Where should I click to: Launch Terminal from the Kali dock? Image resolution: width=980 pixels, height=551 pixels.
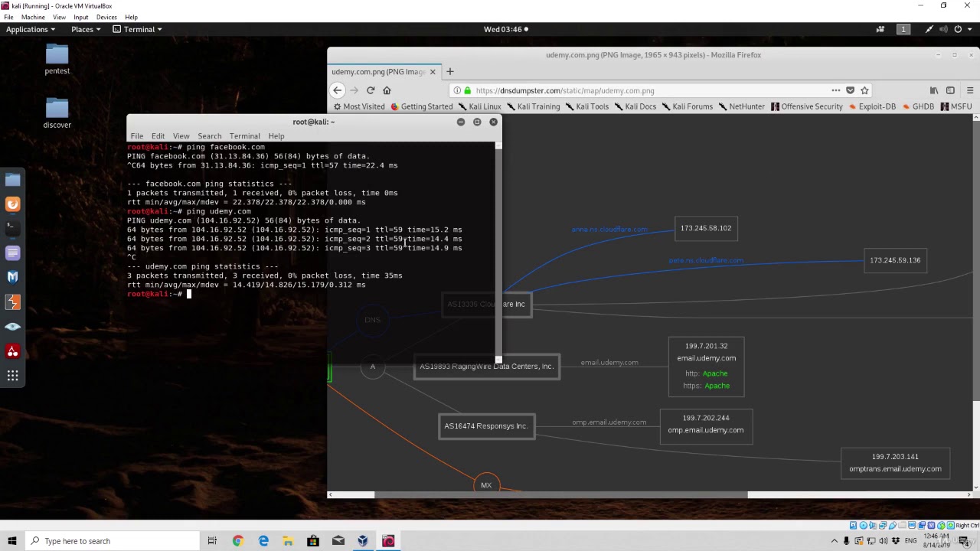coord(12,228)
